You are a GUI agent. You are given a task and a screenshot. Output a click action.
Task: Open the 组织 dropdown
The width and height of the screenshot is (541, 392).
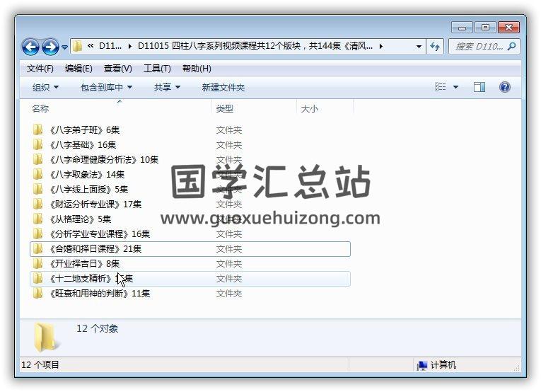45,87
